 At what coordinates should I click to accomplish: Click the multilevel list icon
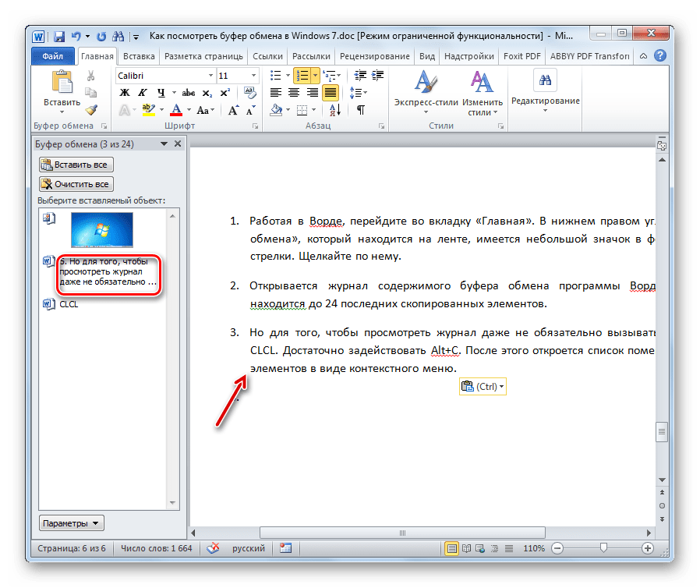(x=330, y=76)
